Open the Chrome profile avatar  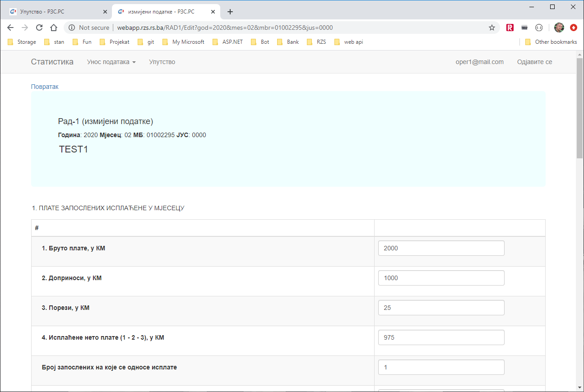click(559, 28)
